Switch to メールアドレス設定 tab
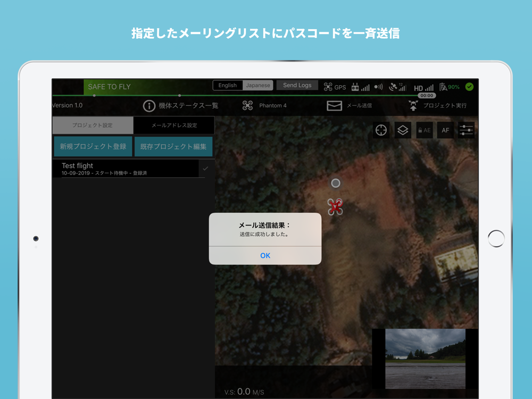The height and width of the screenshot is (399, 532). (x=174, y=125)
